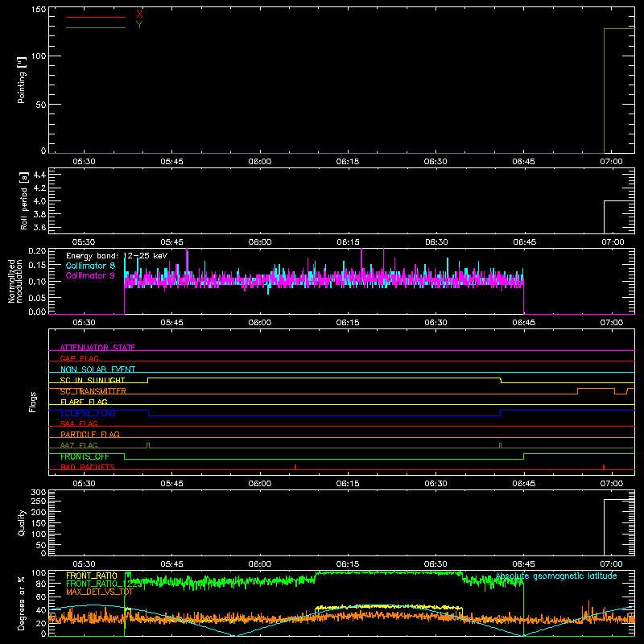Click the 'ATTENUATOR_STATE' flag label
Screen dimensions: 644x644
pyautogui.click(x=97, y=348)
